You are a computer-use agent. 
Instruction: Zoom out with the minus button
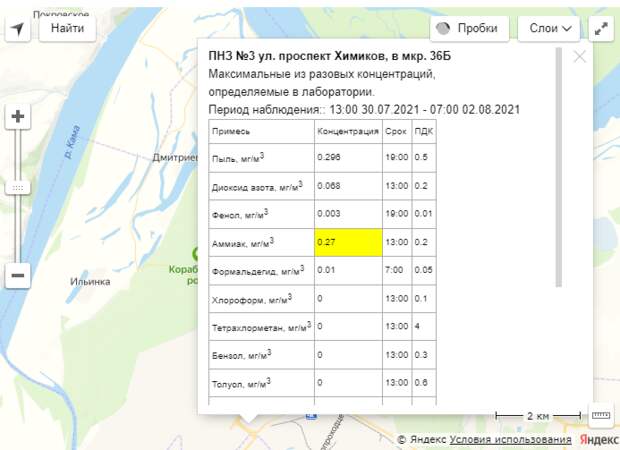(18, 276)
